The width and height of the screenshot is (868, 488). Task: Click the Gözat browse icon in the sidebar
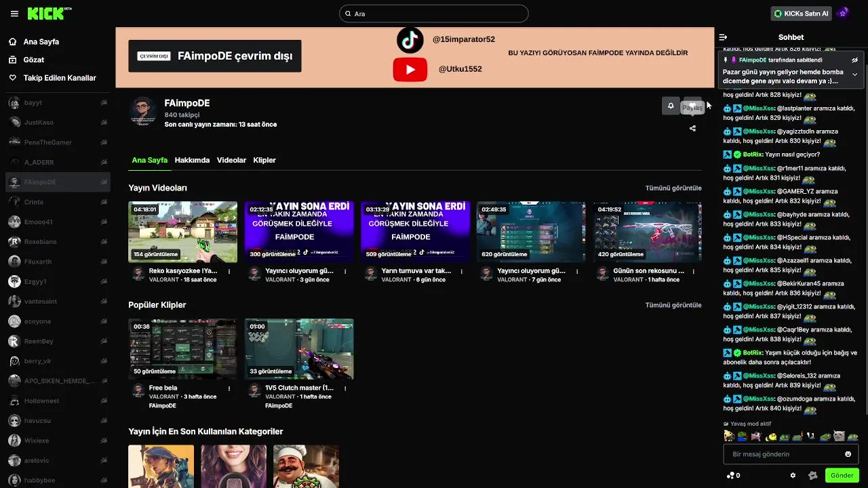(x=13, y=60)
